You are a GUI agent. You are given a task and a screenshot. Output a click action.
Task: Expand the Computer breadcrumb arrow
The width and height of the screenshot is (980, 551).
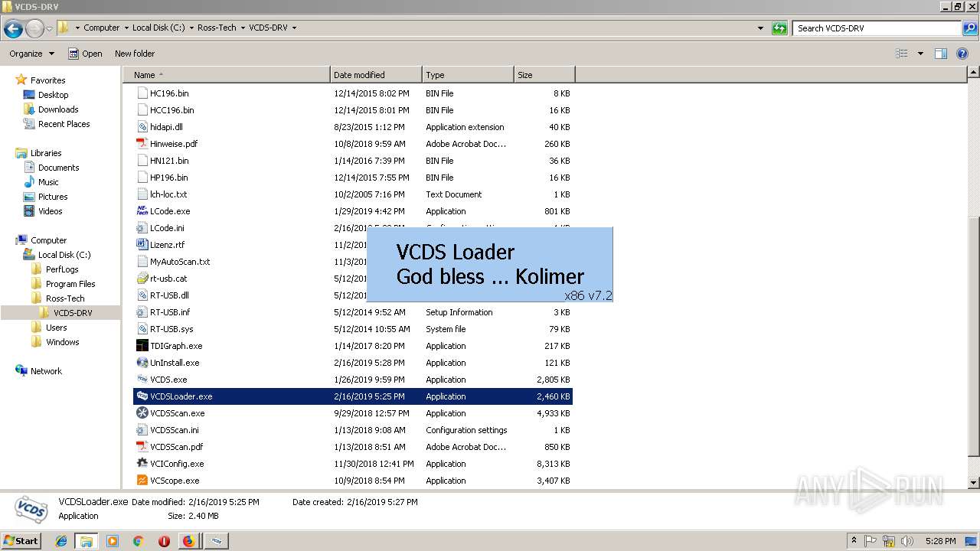coord(126,28)
